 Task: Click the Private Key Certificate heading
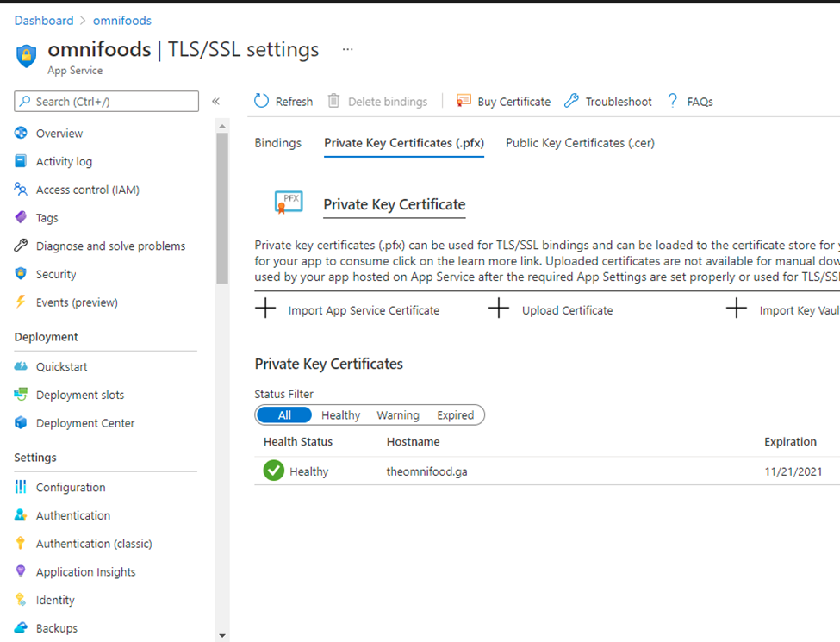pyautogui.click(x=395, y=205)
